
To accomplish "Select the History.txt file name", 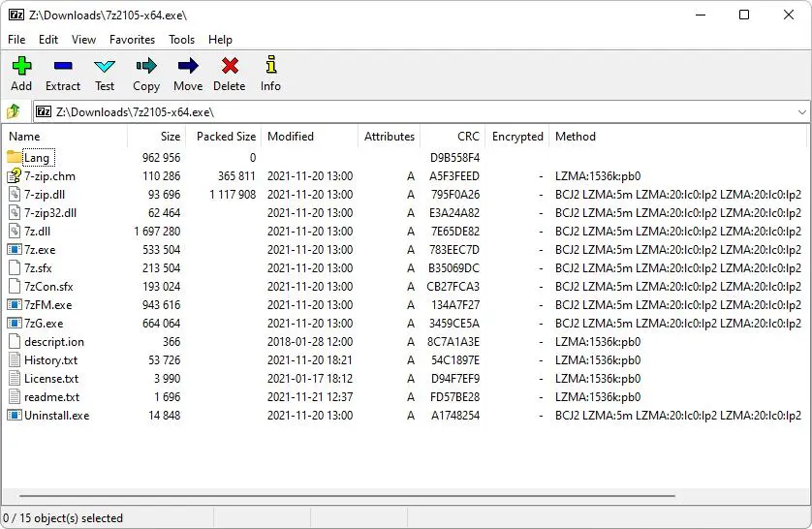I will (50, 359).
